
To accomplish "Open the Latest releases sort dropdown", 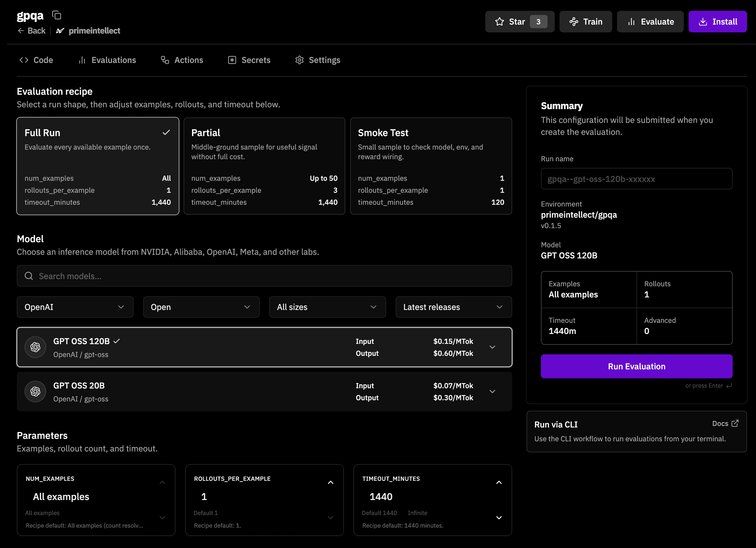I will point(454,307).
